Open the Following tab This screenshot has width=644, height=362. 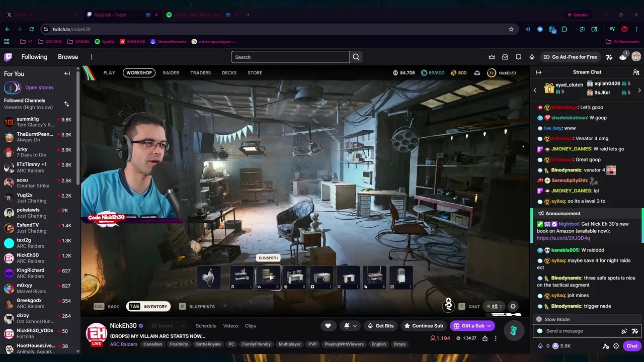[x=34, y=57]
